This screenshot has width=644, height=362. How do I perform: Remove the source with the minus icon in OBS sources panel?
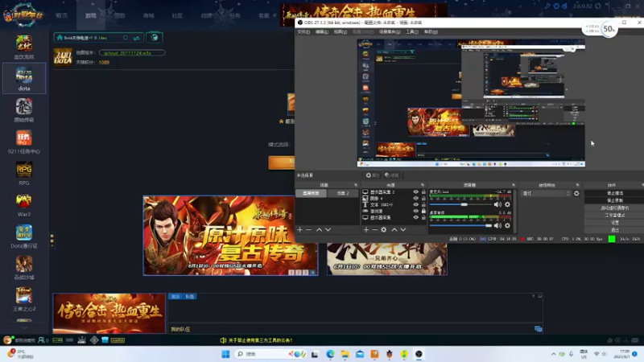pos(375,230)
